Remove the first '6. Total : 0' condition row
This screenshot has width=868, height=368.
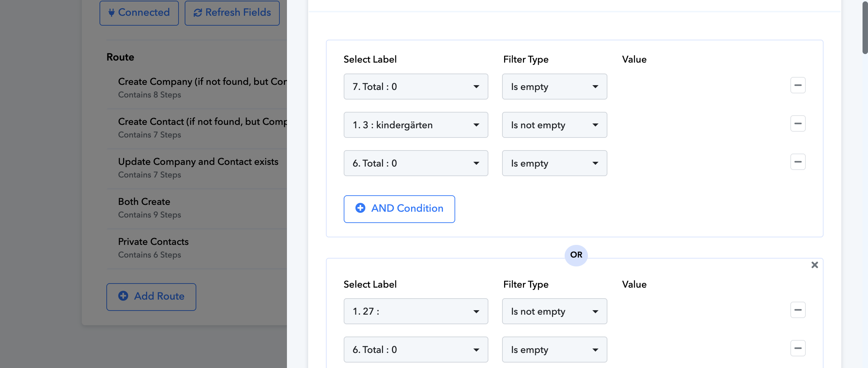click(x=798, y=162)
